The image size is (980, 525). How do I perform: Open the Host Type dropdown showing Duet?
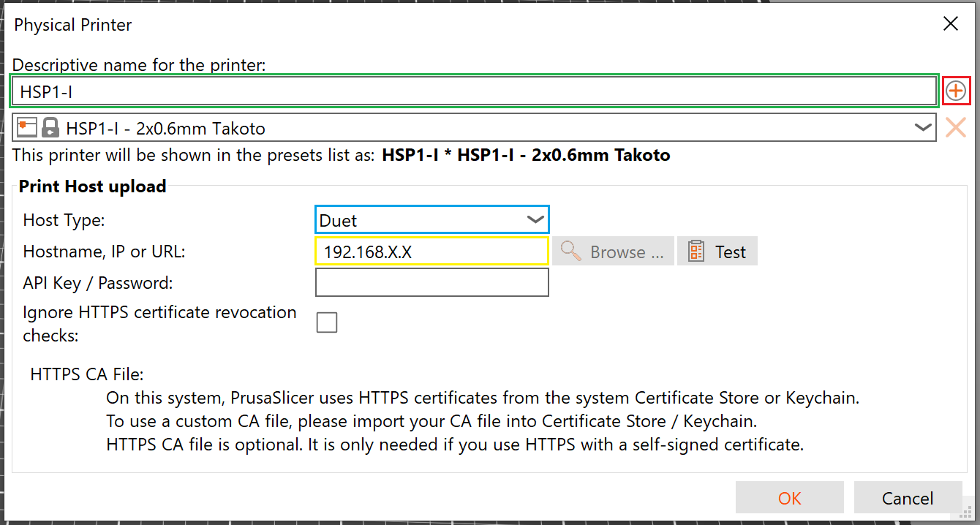pos(431,220)
